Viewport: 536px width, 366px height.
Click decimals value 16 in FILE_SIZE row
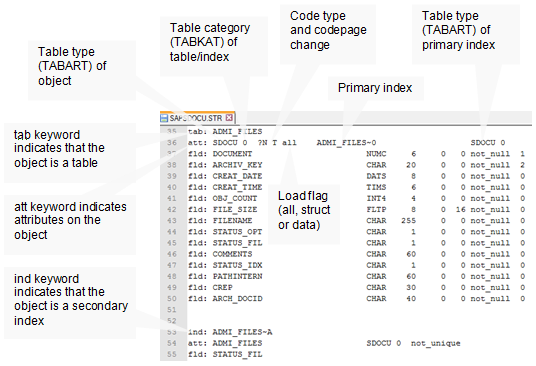point(460,209)
